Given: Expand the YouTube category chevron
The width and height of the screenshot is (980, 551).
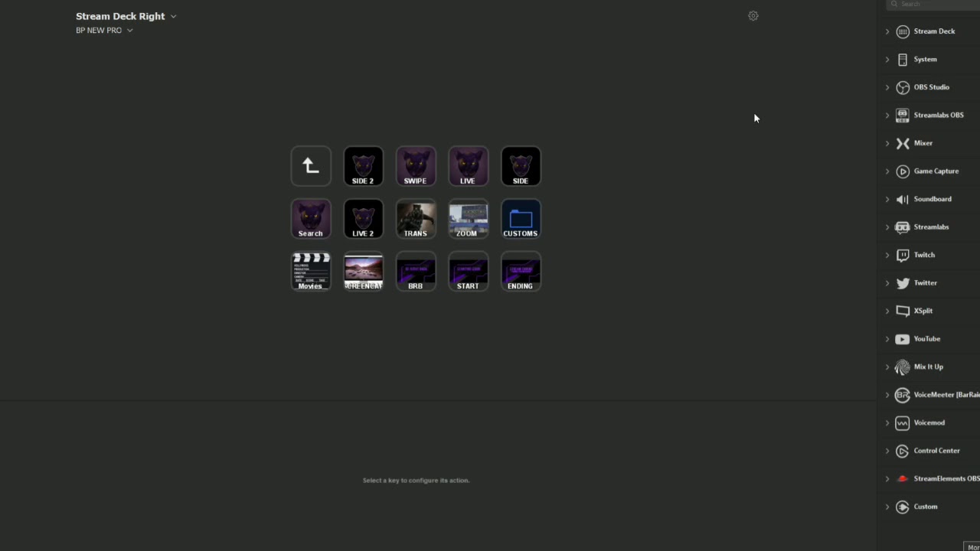Looking at the screenshot, I should (887, 339).
